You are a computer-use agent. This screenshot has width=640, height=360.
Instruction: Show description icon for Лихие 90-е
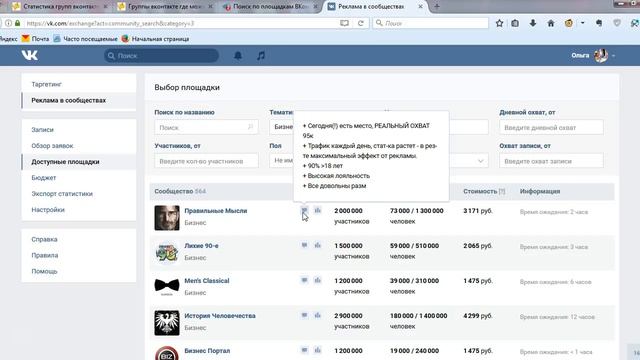(x=304, y=245)
